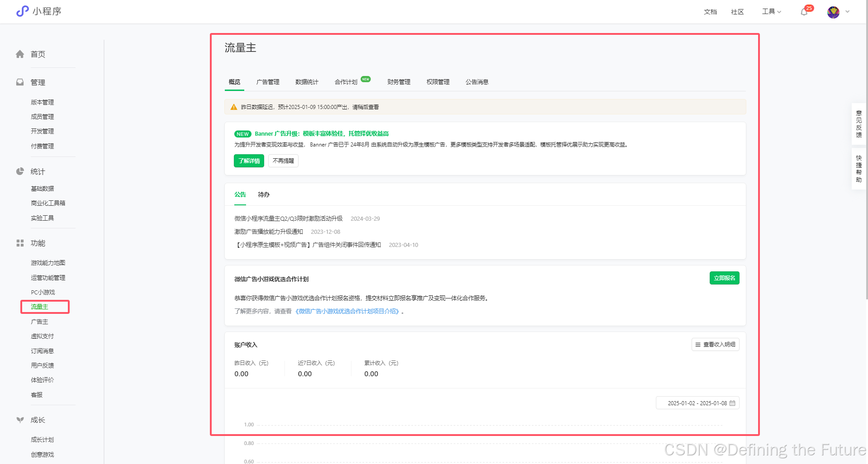This screenshot has width=868, height=464.
Task: Open 微信广告小游戏优选合作计划项目介绍 link
Action: tap(348, 311)
